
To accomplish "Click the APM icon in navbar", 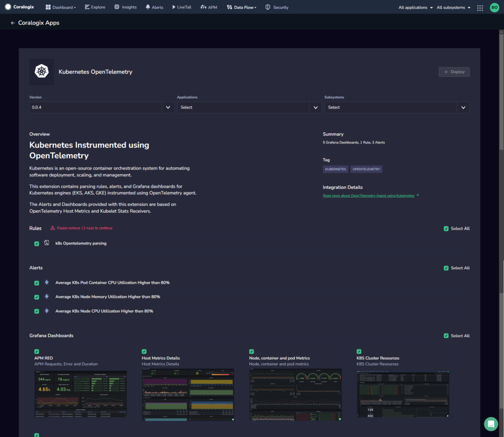I will pyautogui.click(x=203, y=7).
